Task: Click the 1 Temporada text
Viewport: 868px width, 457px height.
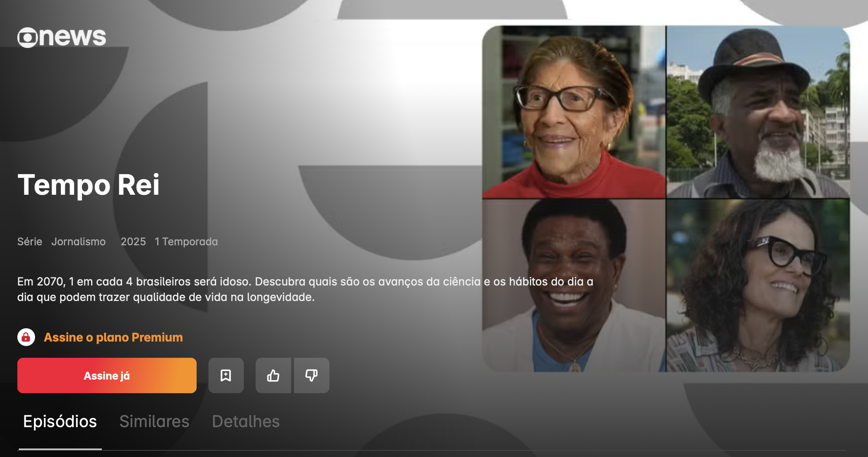Action: (x=186, y=242)
